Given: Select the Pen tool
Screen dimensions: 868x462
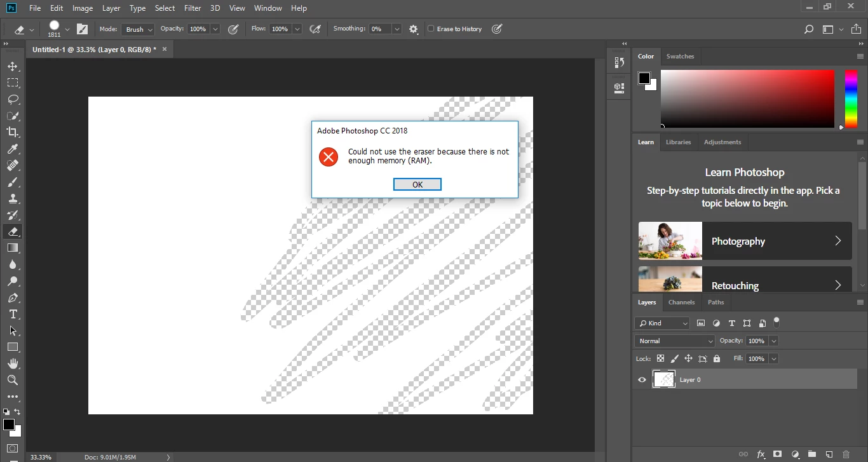Looking at the screenshot, I should coord(13,297).
